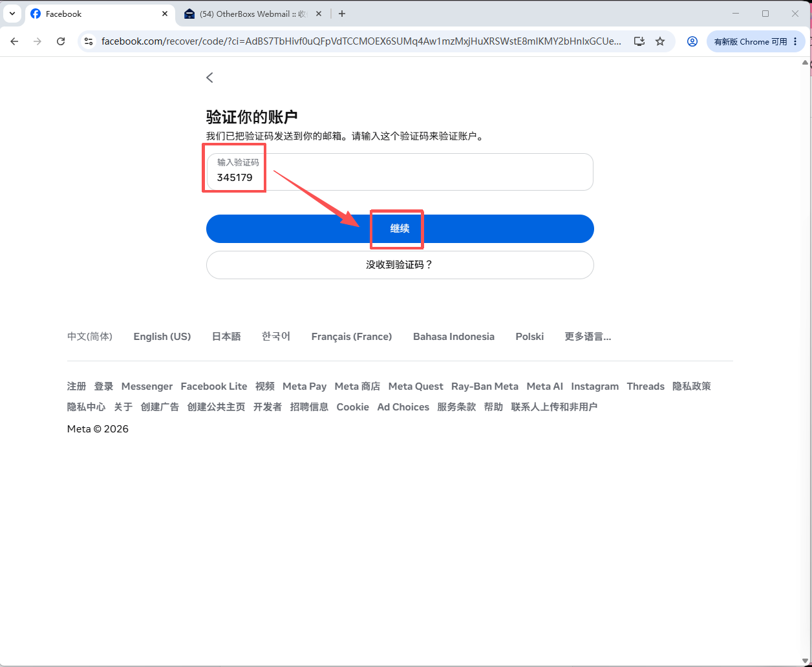
Task: Click the 有新版 Chrome 可用 update button
Action: (756, 41)
